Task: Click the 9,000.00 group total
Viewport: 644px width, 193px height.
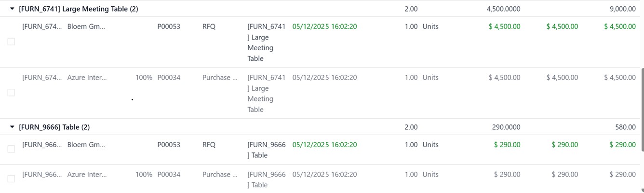Action: coord(622,9)
